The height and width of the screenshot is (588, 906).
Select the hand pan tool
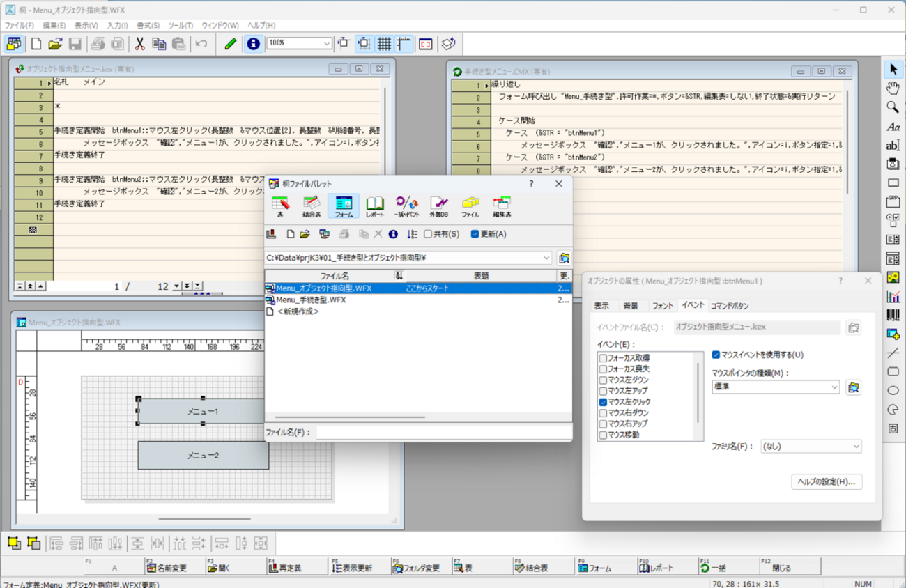[893, 88]
